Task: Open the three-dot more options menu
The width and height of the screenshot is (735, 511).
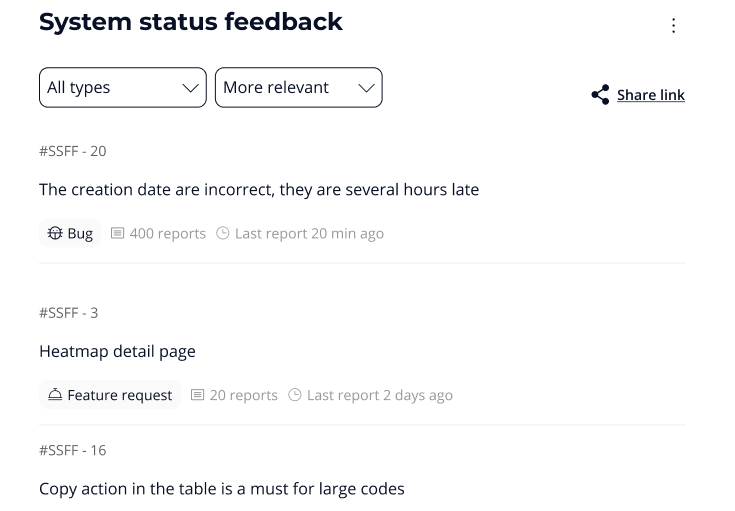Action: click(673, 26)
